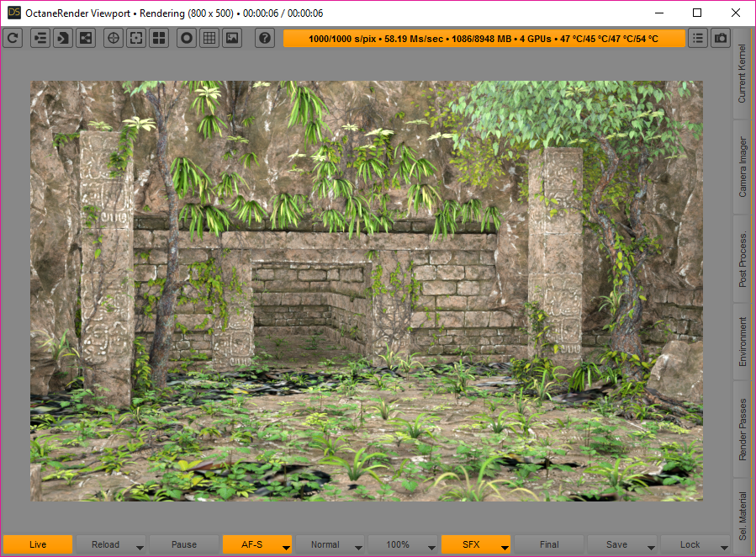Click the DS application logo
756x557 pixels.
[14, 13]
